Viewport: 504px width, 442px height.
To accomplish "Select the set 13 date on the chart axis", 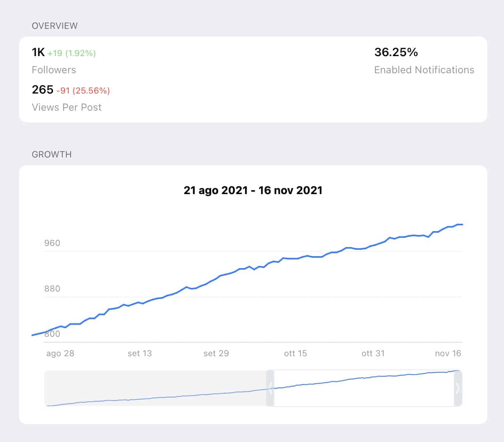I will pyautogui.click(x=140, y=353).
